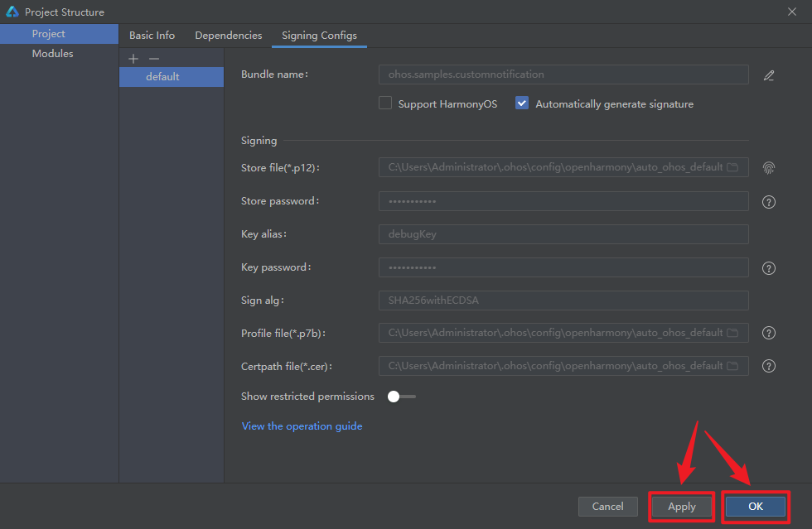Open the help icon beside Profile file
Viewport: 812px width, 529px height.
coord(769,333)
